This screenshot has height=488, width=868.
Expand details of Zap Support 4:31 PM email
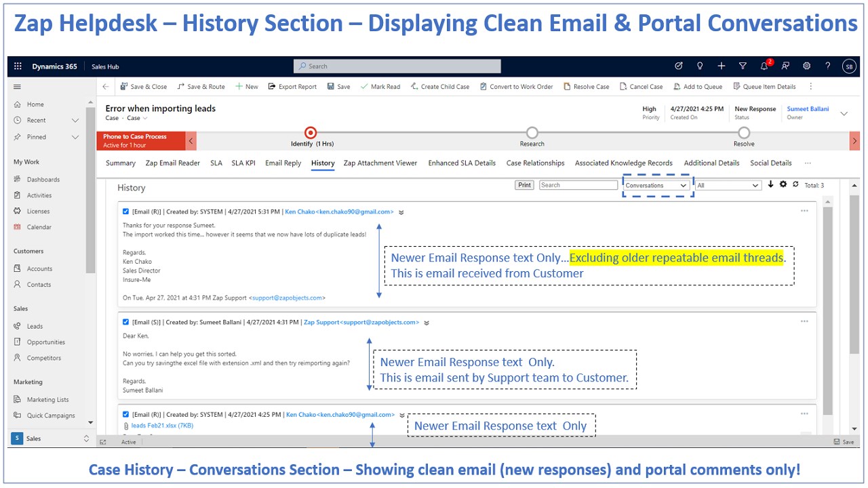(427, 323)
